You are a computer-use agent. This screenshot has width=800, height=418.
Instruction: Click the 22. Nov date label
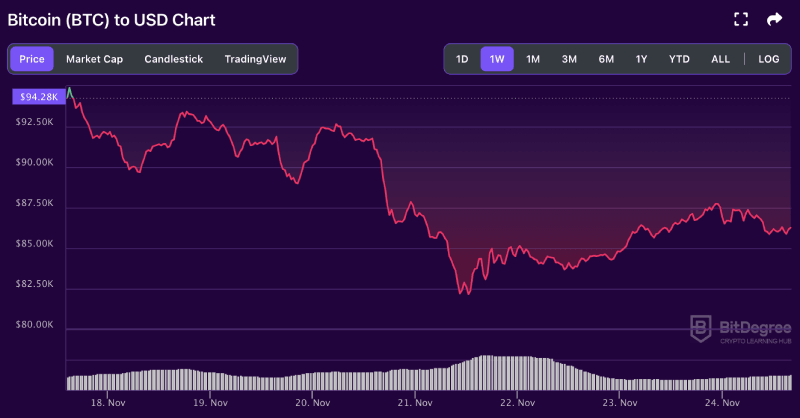tap(517, 403)
